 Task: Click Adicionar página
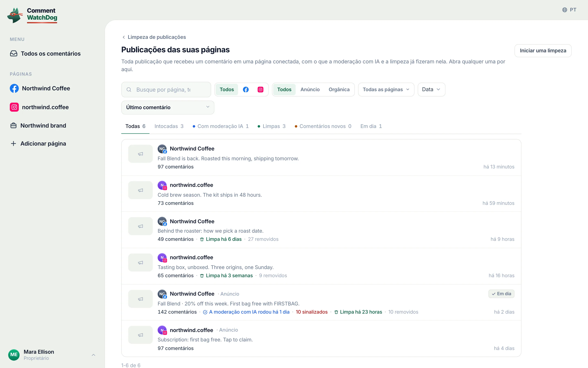38,144
